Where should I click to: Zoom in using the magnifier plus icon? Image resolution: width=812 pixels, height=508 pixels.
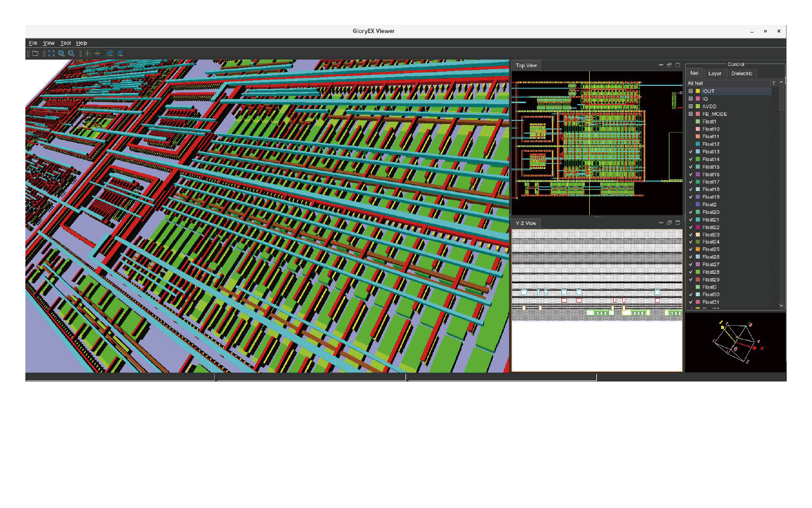click(61, 53)
